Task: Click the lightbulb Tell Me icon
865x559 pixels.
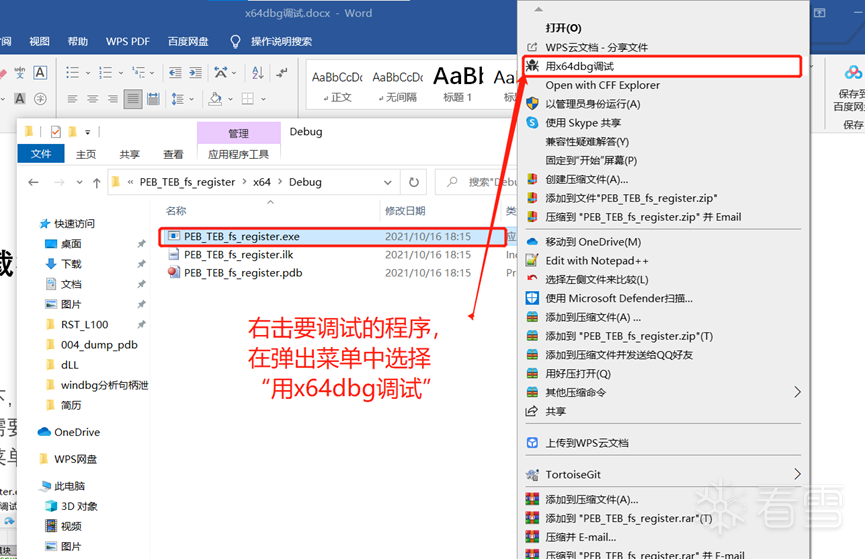Action: tap(235, 41)
